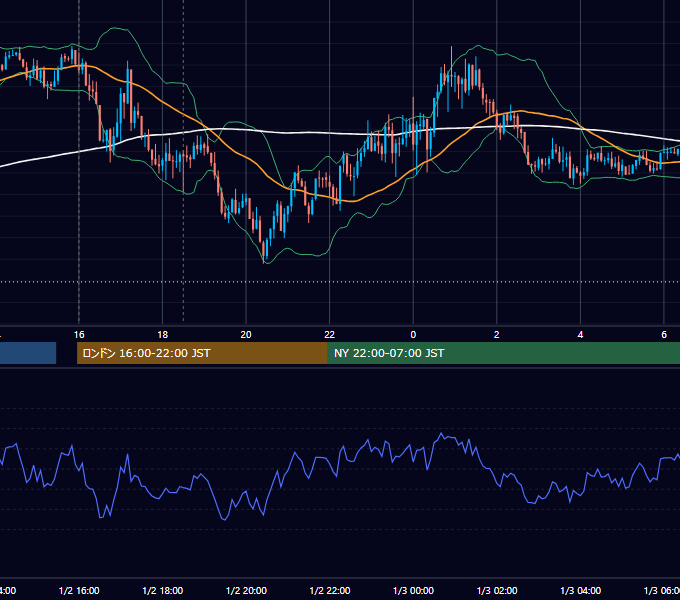680x600 pixels.
Task: Click the NY 22:00-07:00 JST session bar
Action: [x=504, y=353]
